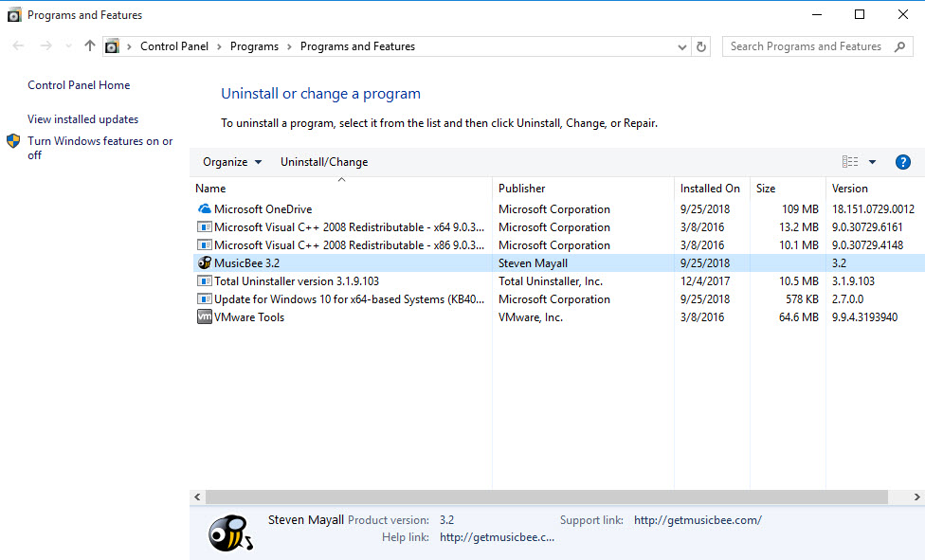Viewport: 925px width, 560px height.
Task: Click the Visual C++ 2008 x86 row icon
Action: click(x=204, y=244)
